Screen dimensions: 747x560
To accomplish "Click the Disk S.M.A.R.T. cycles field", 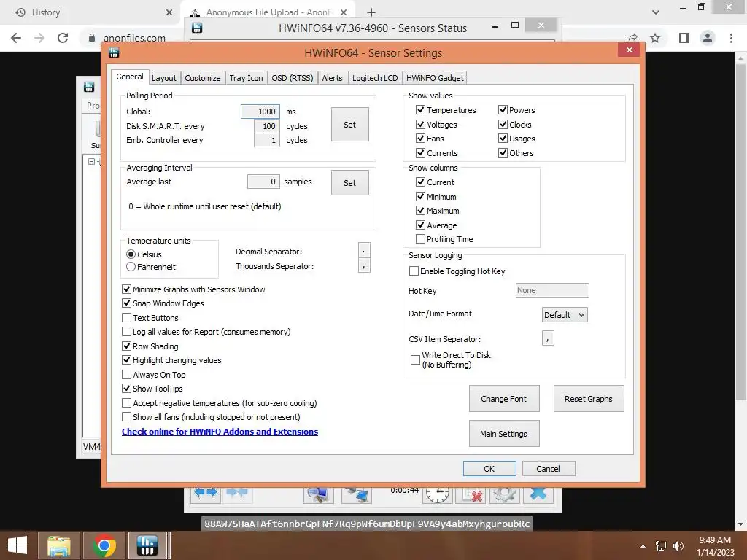I will [x=267, y=126].
